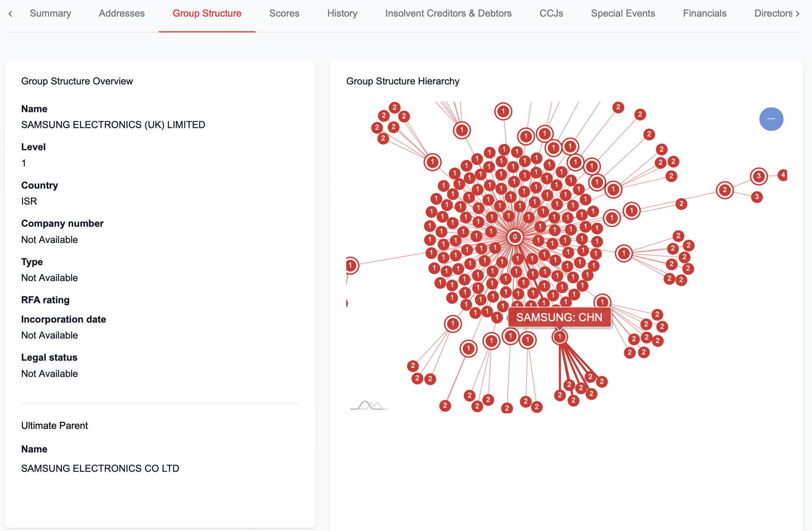Switch to Special Events tab

tap(623, 13)
